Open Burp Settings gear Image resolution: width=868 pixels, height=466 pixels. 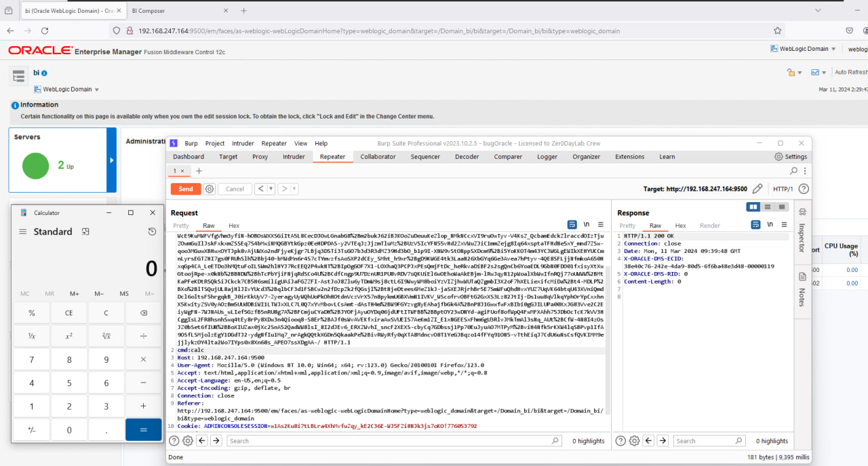[x=791, y=157]
